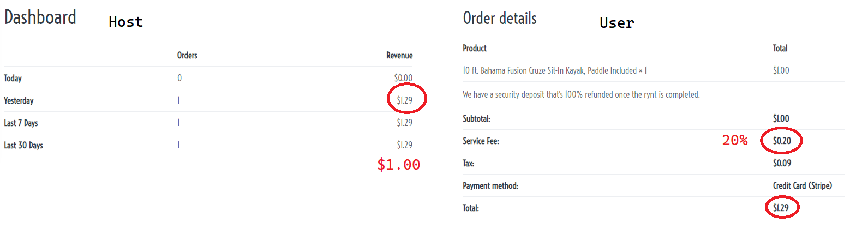Click the red 20% annotation

point(735,140)
